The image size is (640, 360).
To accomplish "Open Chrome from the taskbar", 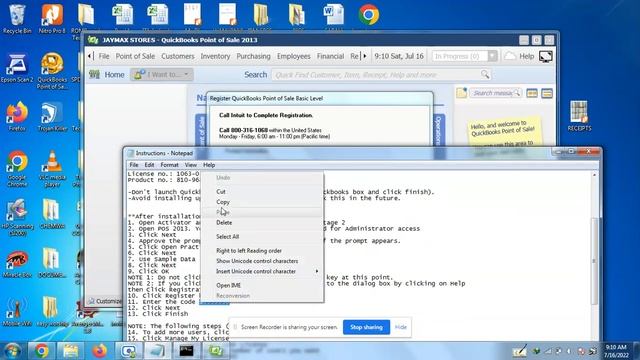I will 41,351.
